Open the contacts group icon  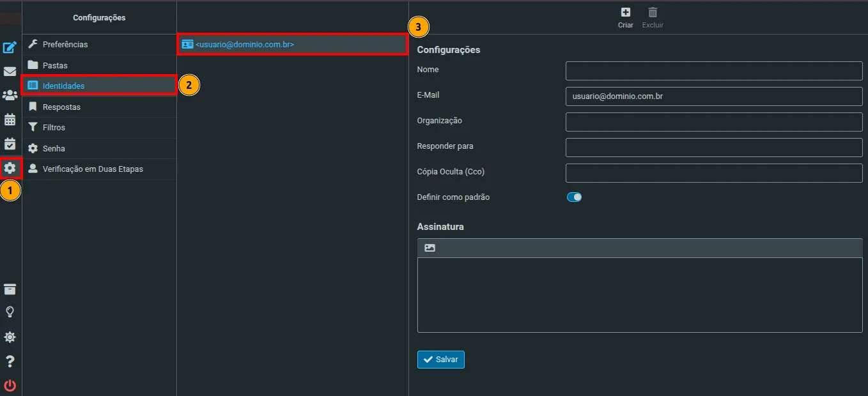(10, 95)
